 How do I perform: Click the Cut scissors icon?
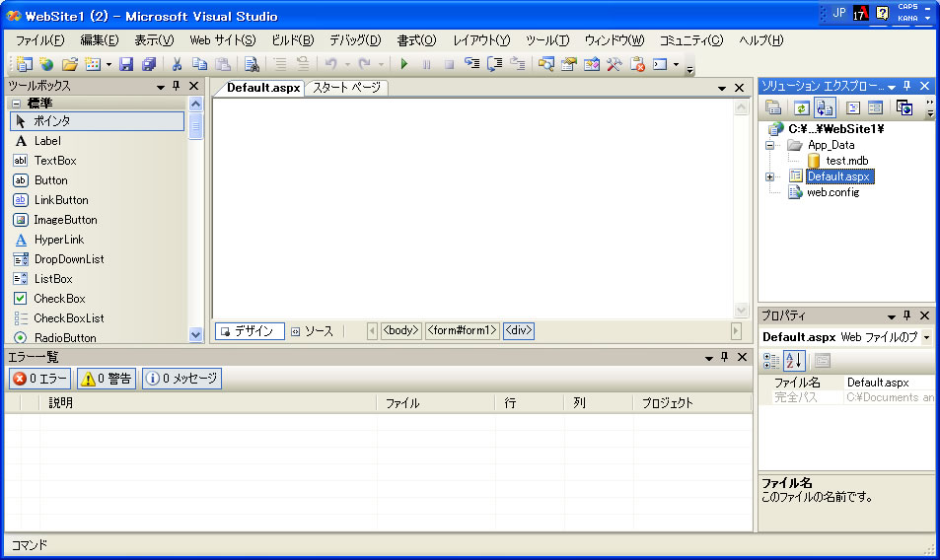(x=177, y=63)
